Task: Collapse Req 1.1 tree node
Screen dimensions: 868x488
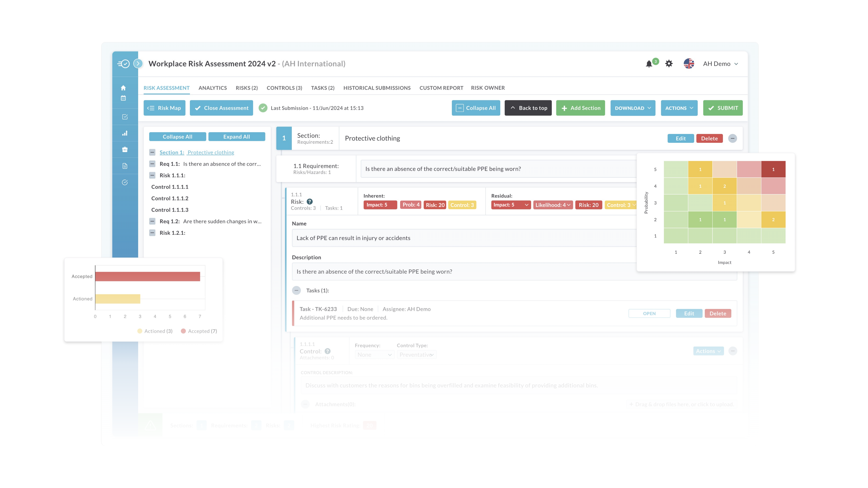Action: point(152,164)
